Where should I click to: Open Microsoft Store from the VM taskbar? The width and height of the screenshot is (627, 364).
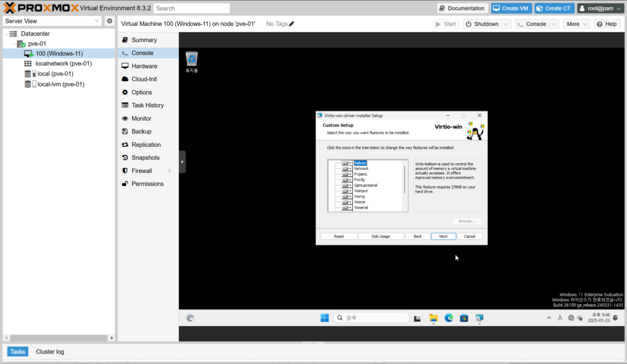pyautogui.click(x=464, y=318)
